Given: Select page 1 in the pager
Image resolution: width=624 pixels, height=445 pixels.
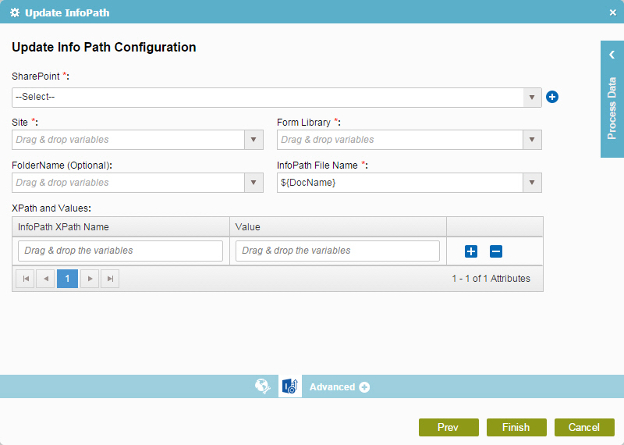Looking at the screenshot, I should tap(67, 279).
